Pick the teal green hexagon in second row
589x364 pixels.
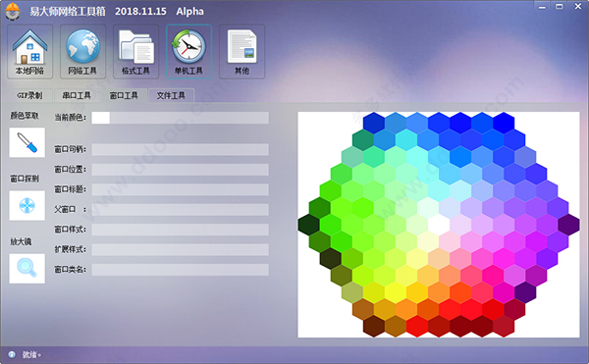click(x=363, y=139)
